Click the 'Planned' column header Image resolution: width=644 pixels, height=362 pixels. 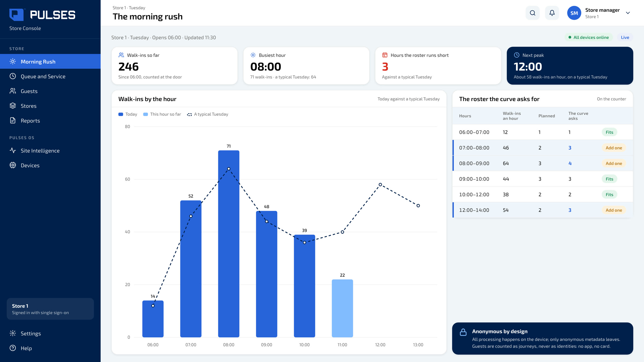point(547,116)
